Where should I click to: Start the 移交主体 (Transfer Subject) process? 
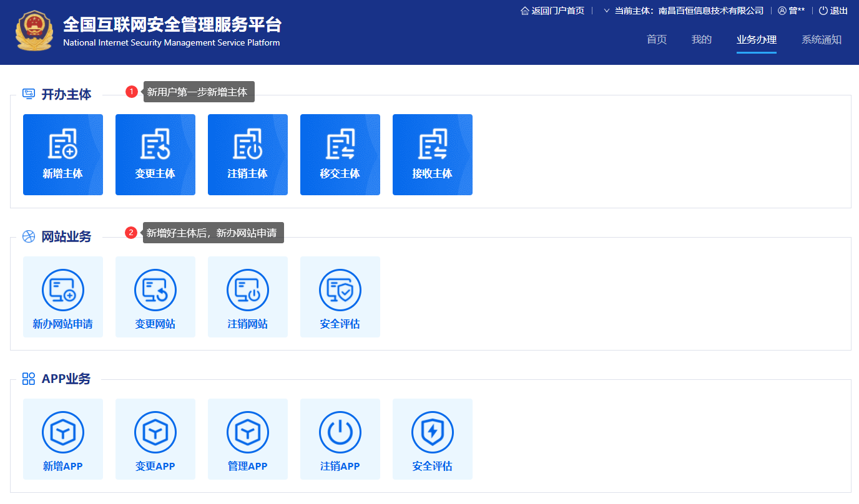340,155
